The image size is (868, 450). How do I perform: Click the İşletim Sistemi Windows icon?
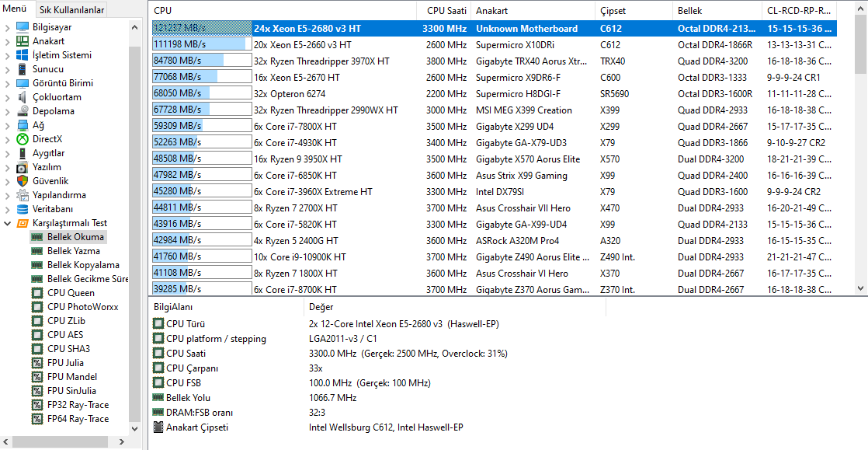[23, 55]
